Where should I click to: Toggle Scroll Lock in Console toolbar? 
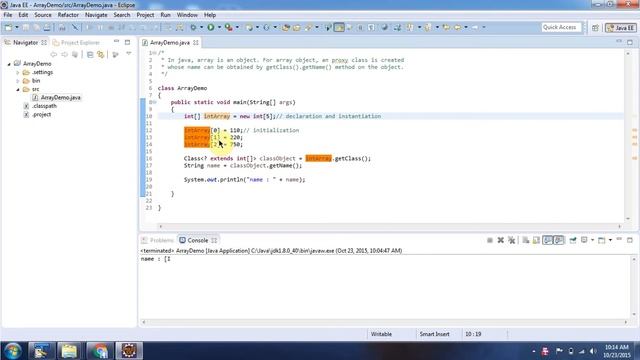(x=536, y=240)
